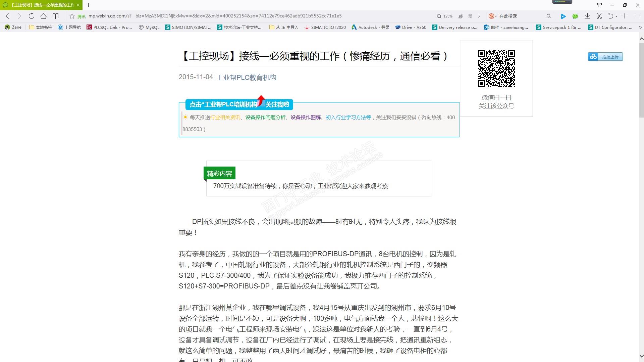Switch browser engine with the IE icon
The height and width of the screenshot is (362, 644).
pos(461,16)
